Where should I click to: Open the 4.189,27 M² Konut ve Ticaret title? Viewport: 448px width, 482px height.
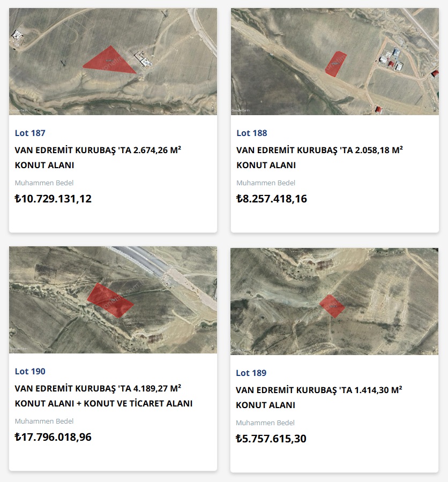click(103, 396)
